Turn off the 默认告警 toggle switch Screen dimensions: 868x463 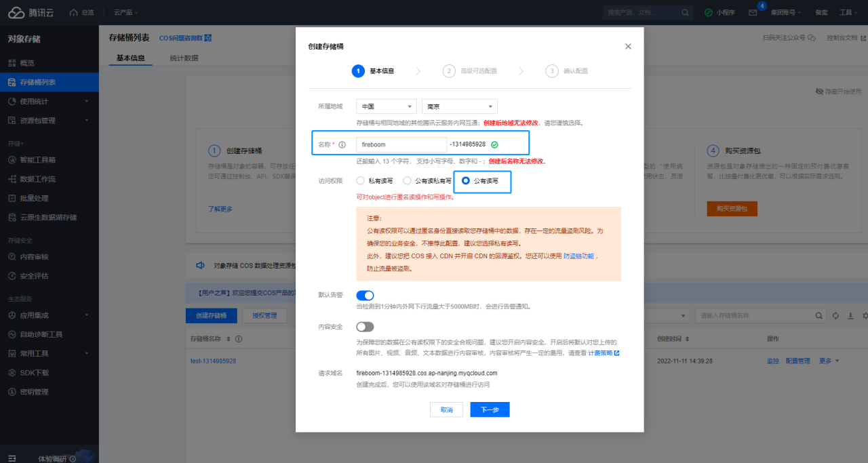point(365,295)
